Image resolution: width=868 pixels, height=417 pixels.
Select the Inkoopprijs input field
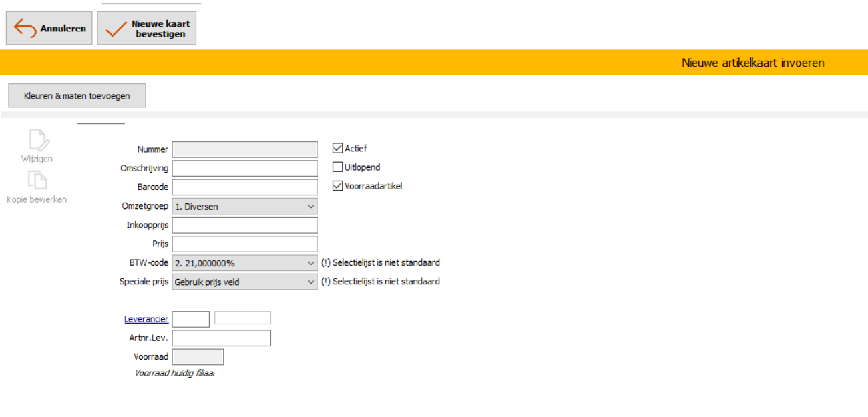(x=245, y=226)
